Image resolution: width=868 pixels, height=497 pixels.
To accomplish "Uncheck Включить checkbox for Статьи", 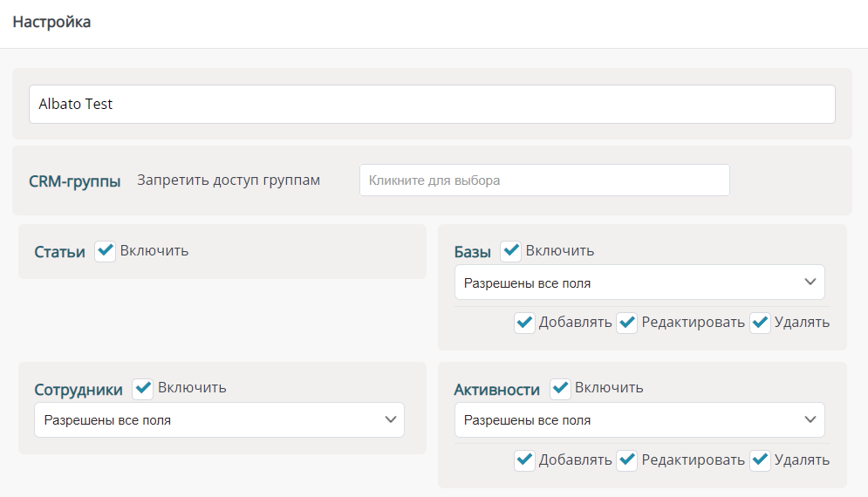I will pos(106,251).
